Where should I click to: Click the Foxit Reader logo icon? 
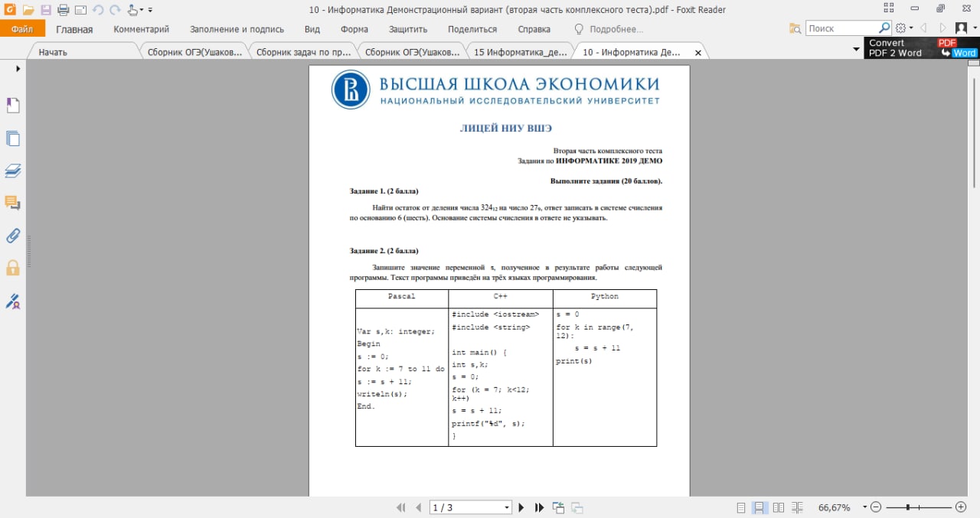(10, 9)
